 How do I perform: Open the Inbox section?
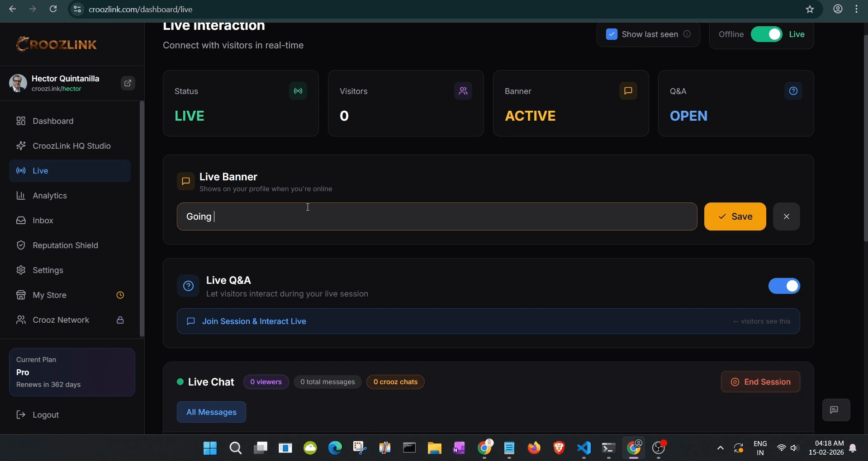point(43,221)
